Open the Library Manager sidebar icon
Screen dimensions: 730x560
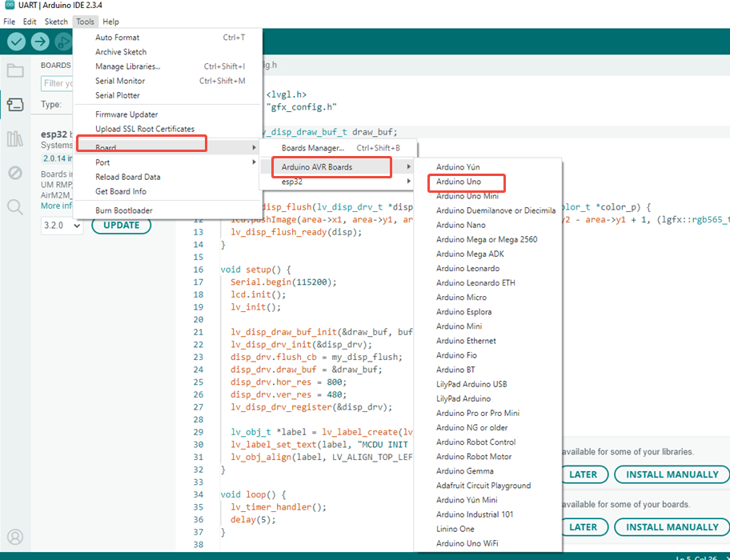click(15, 138)
